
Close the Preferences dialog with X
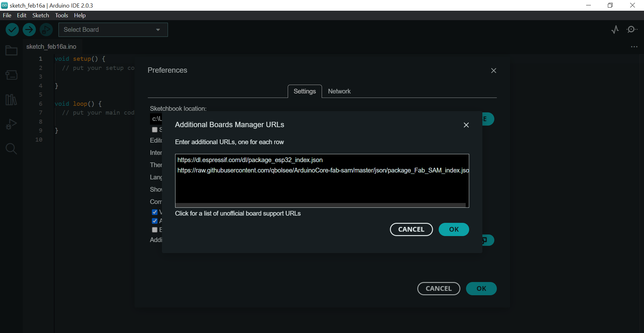[493, 71]
